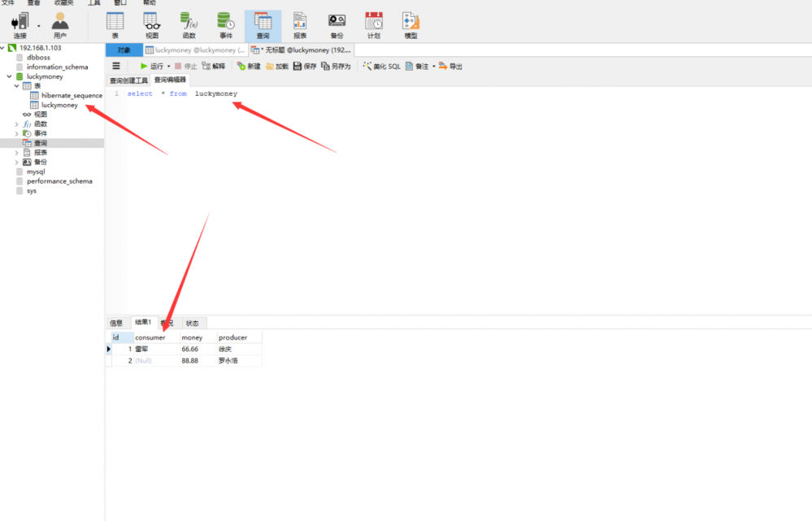Run the current SQL query

153,66
